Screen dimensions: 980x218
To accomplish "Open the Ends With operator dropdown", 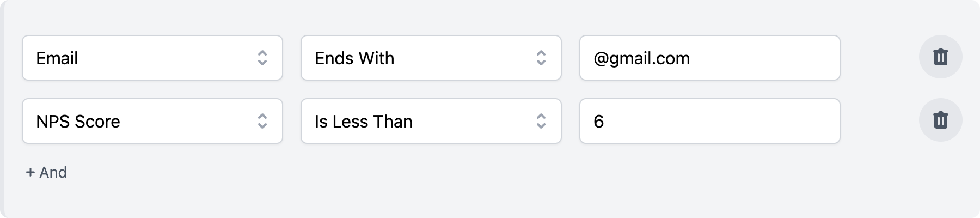I will [431, 58].
